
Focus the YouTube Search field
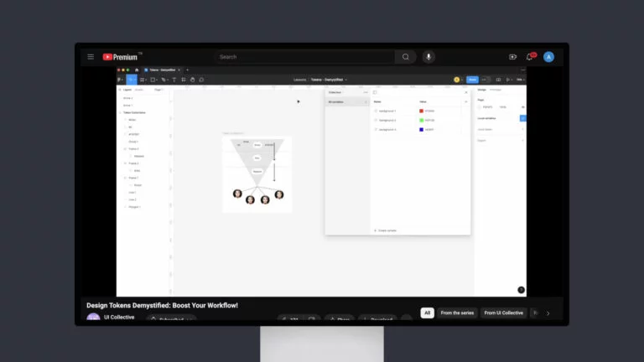304,57
